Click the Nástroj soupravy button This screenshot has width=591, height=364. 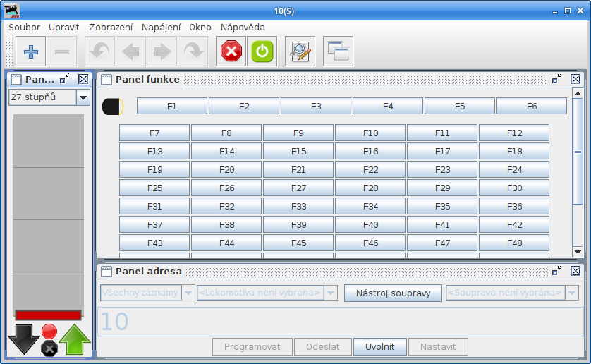393,293
